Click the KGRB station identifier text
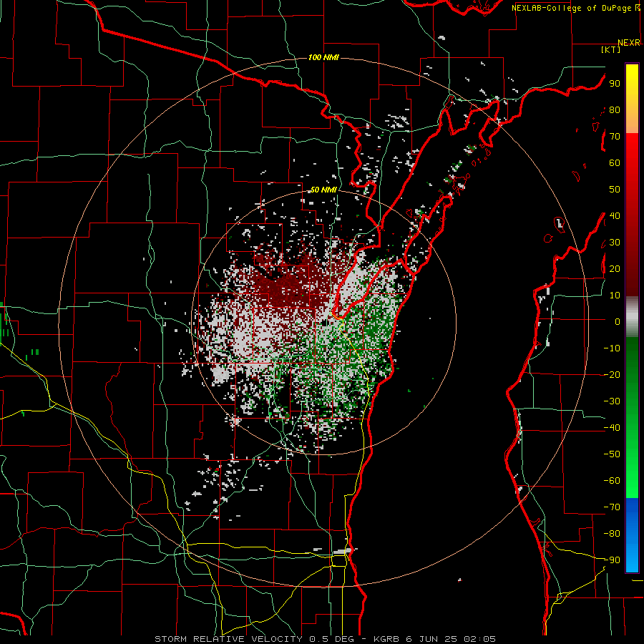 [387, 639]
